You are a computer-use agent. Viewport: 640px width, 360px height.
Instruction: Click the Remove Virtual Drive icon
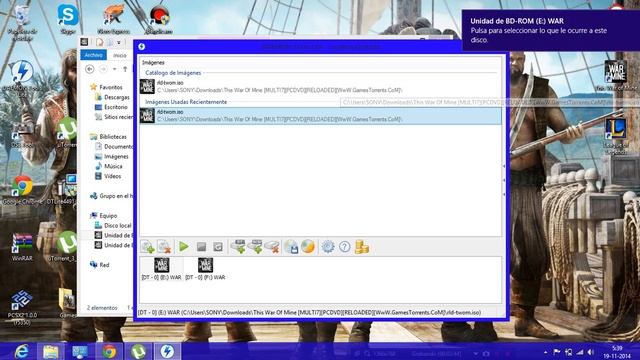pos(272,247)
